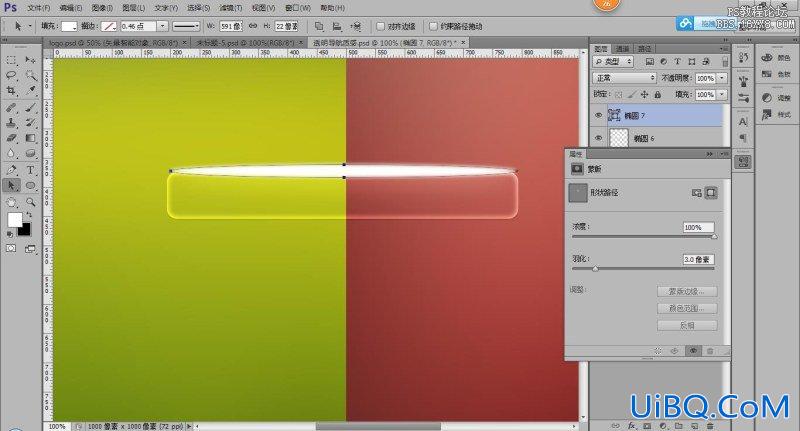Toggle mask visibility eye in Properties footer
Viewport: 800px width, 431px height.
click(x=693, y=351)
